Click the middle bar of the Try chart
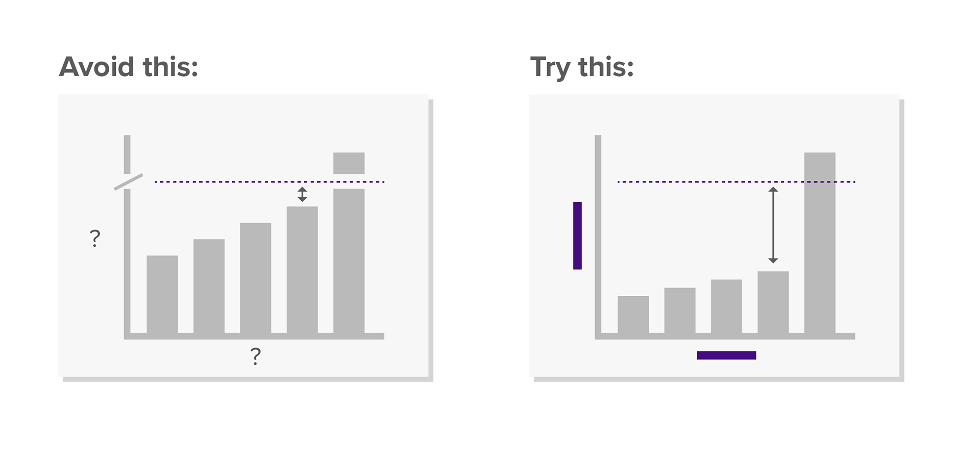The height and width of the screenshot is (450, 980). pyautogui.click(x=726, y=306)
